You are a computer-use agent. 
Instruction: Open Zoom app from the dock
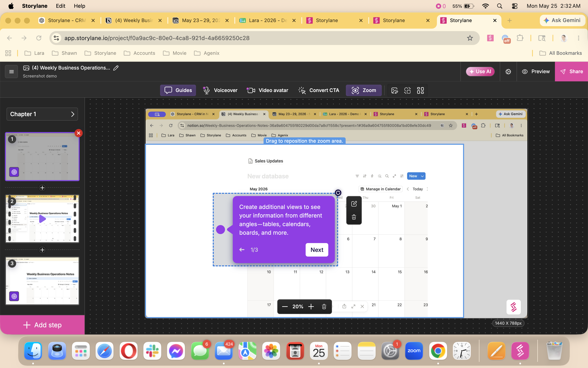(414, 351)
